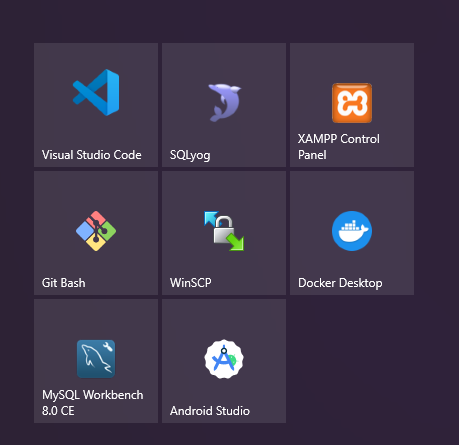This screenshot has height=445, width=459.
Task: Click the "Visual Studio Code" label
Action: pos(92,155)
